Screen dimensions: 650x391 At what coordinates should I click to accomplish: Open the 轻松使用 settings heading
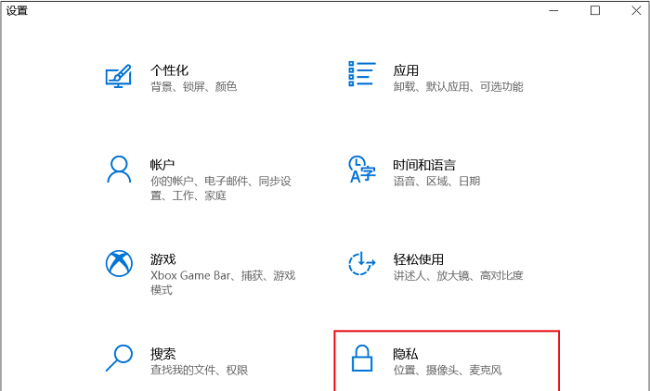[418, 259]
